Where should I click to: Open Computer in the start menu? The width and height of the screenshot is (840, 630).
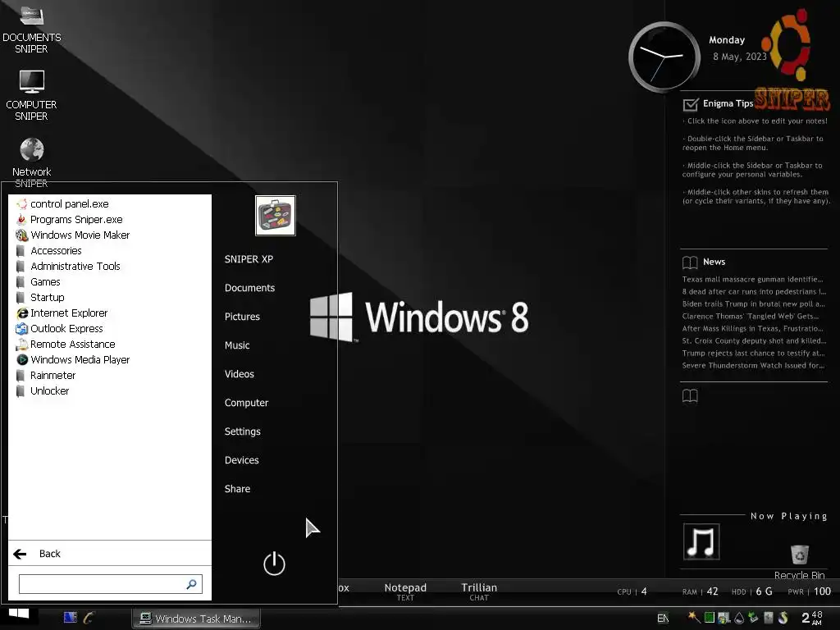246,403
